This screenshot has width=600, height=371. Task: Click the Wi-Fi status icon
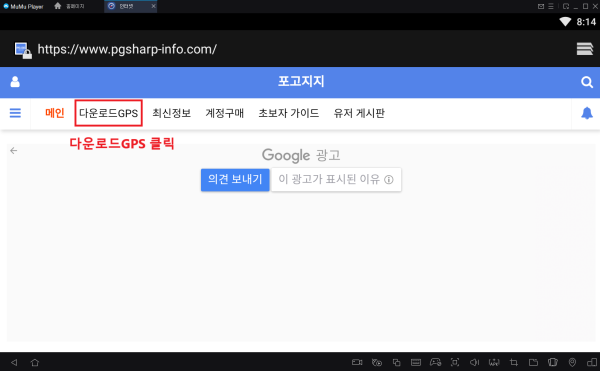tap(565, 22)
